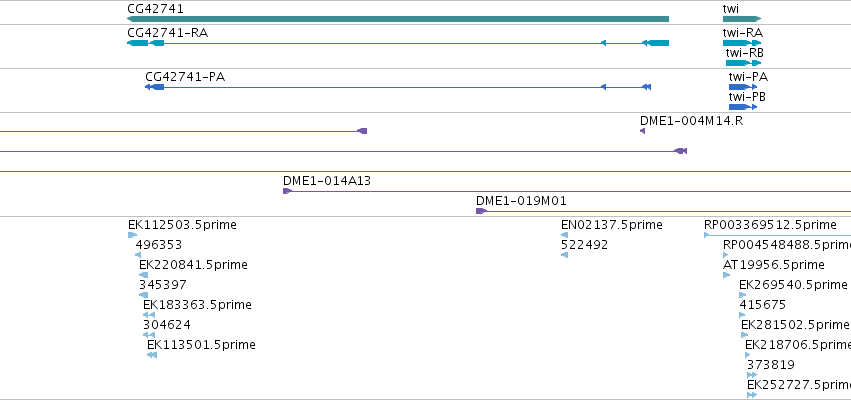Click the AT19956.5prime EST label
Viewport: 851px width, 400px height.
[773, 265]
